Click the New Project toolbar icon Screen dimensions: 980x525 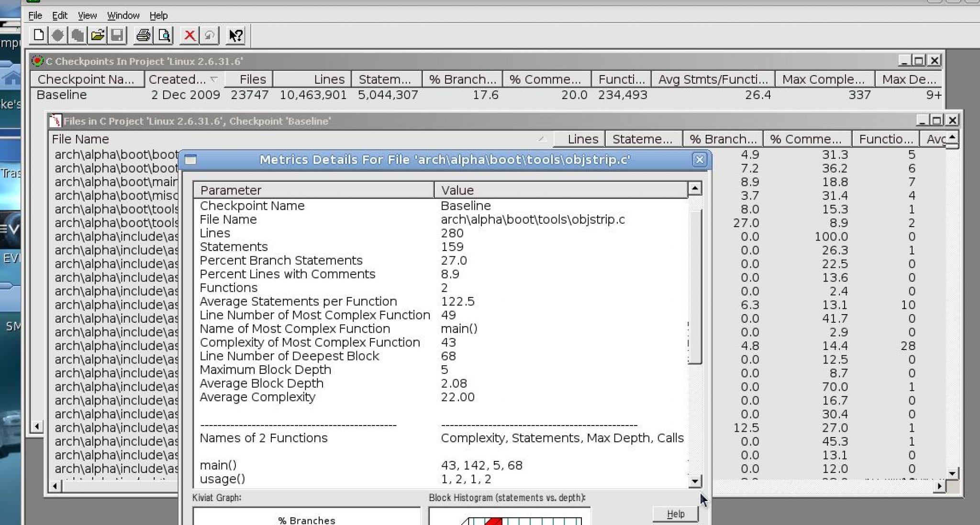(39, 35)
